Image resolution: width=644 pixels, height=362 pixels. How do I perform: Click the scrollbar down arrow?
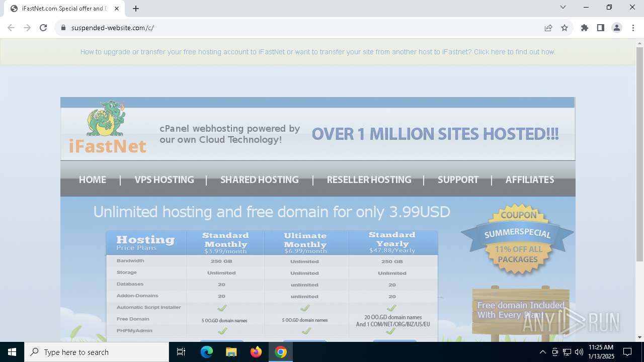(639, 337)
